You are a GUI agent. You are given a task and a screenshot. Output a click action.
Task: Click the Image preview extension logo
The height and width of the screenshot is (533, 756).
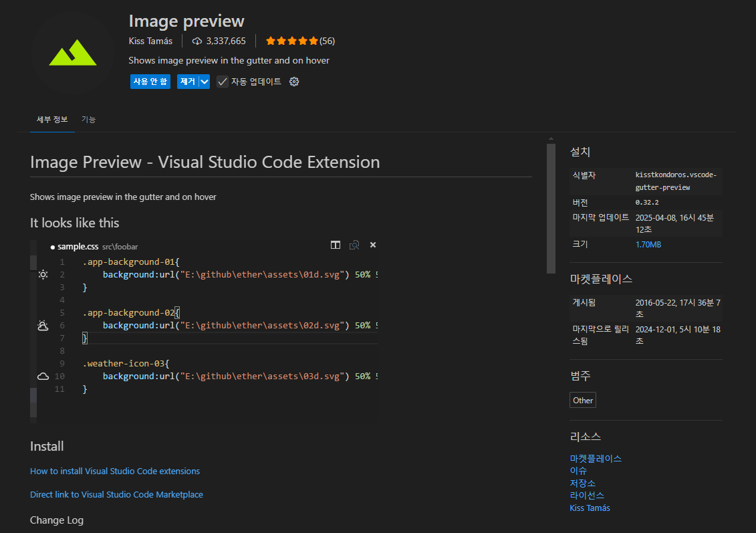click(73, 52)
